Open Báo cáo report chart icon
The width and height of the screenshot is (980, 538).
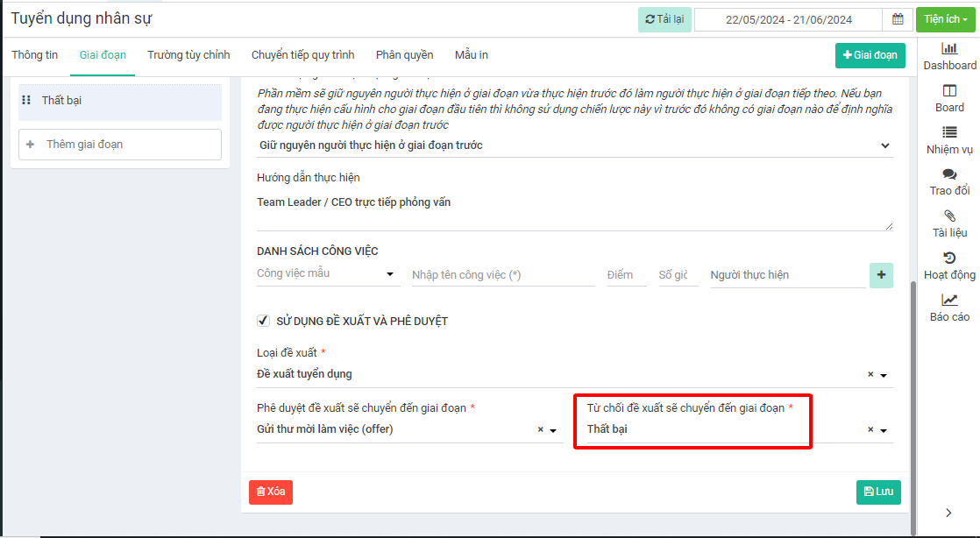[949, 301]
